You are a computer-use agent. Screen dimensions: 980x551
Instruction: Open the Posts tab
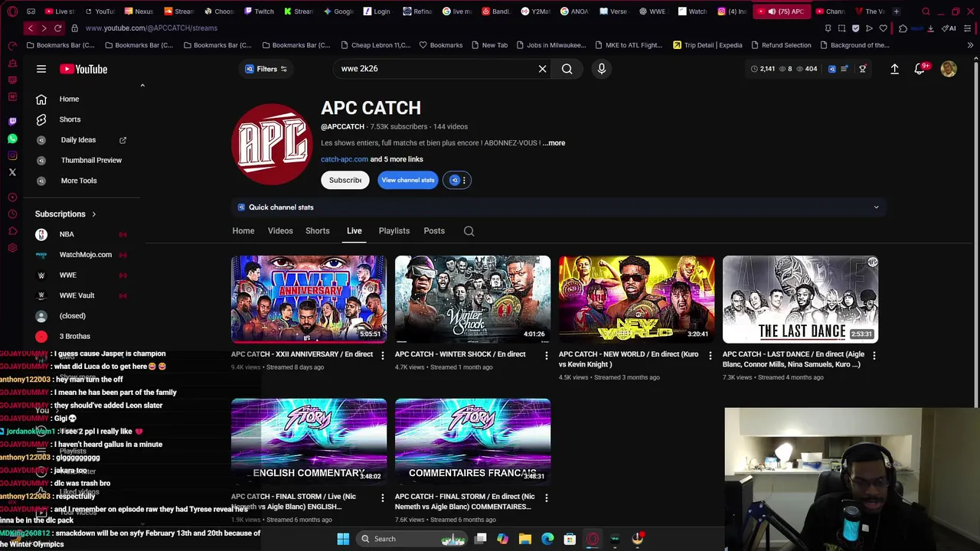point(434,231)
